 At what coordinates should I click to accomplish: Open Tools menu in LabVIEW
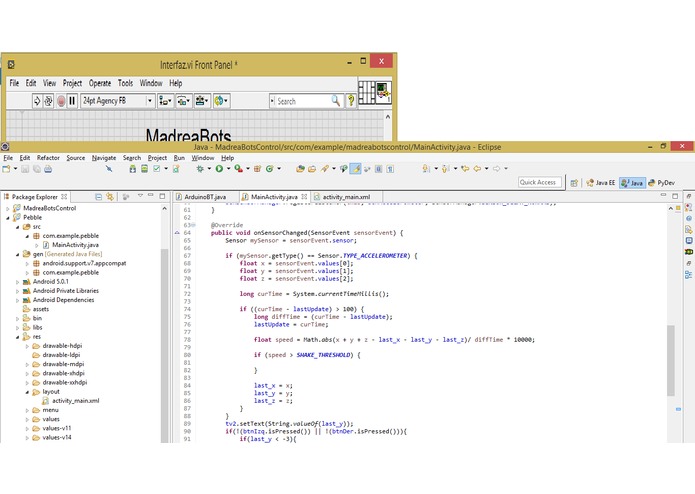pyautogui.click(x=125, y=83)
